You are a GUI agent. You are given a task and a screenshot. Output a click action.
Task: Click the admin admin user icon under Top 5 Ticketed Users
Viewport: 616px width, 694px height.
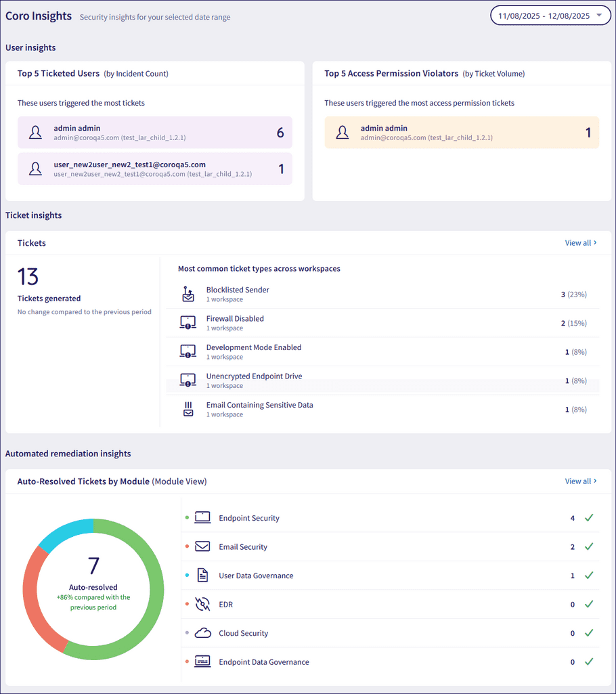(35, 133)
